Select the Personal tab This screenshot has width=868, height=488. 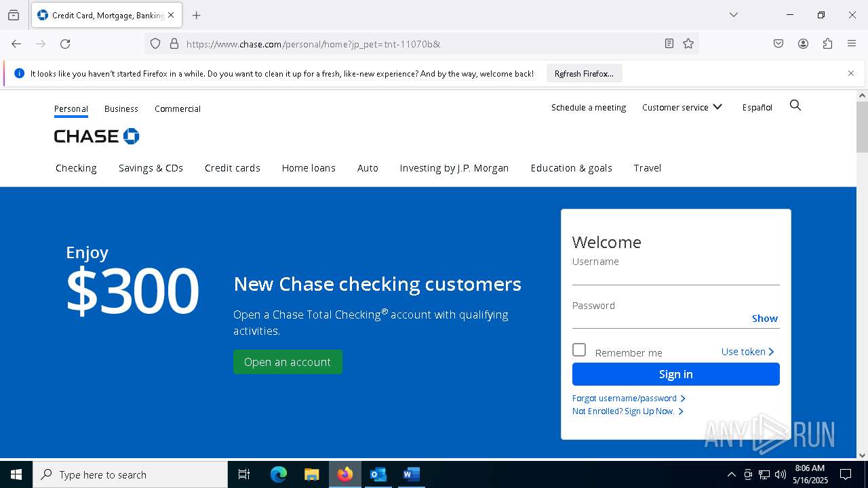(x=71, y=109)
